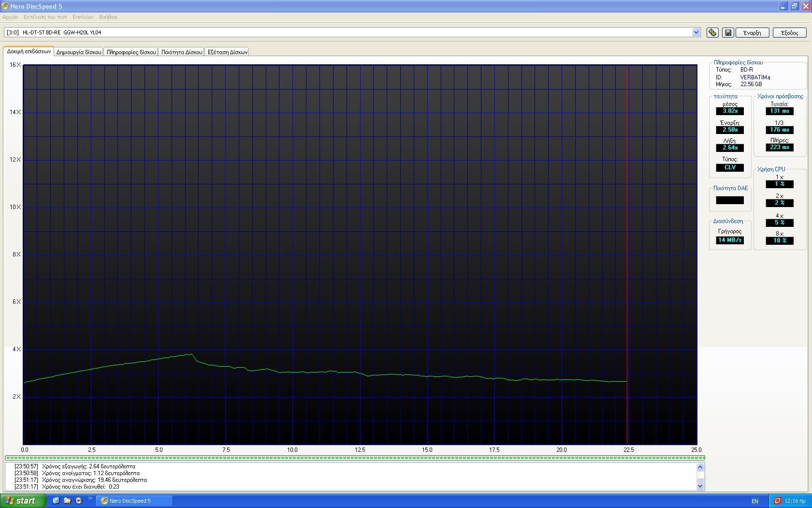Click the yellow gears icon beside the drive selector

tap(712, 32)
